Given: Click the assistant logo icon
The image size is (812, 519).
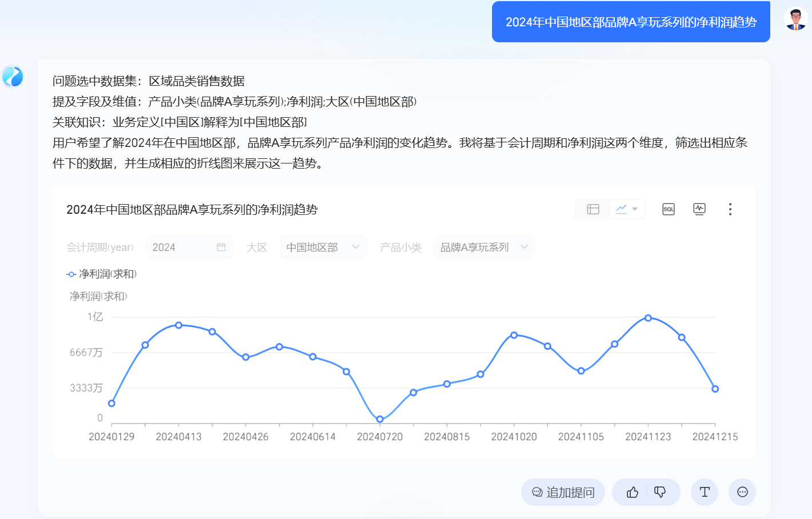Looking at the screenshot, I should [13, 76].
